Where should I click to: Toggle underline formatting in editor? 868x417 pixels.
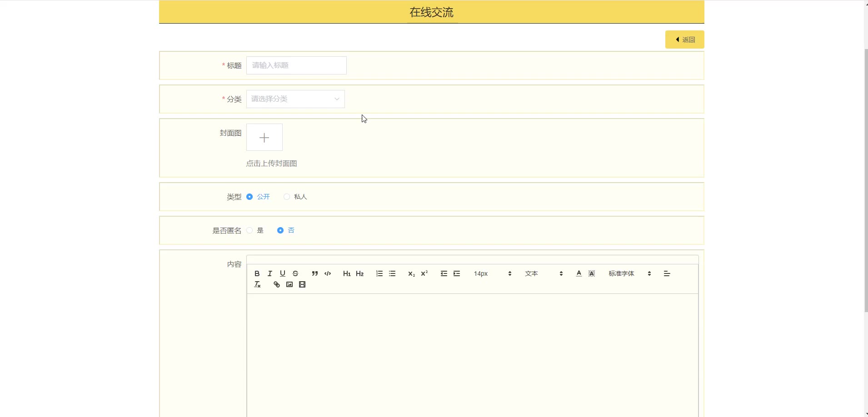pyautogui.click(x=283, y=273)
